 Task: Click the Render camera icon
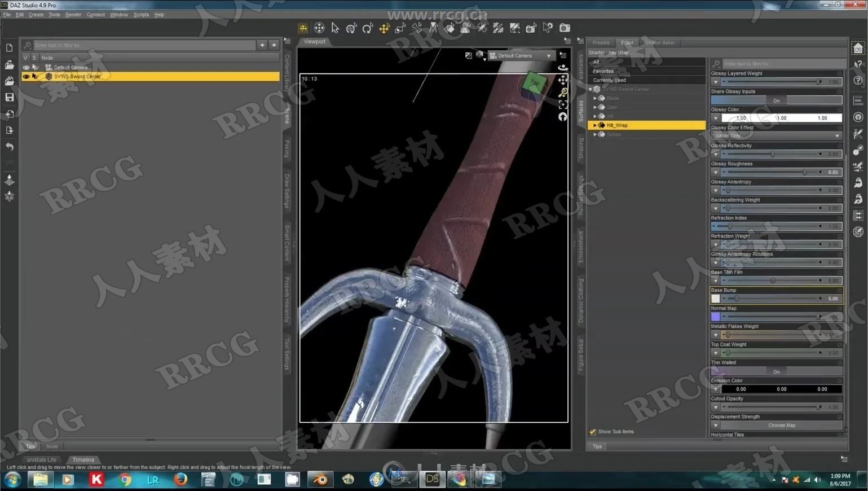pos(564,28)
